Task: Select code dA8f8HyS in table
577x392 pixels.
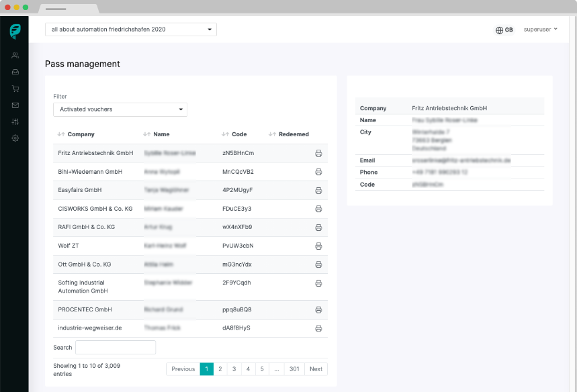Action: pyautogui.click(x=236, y=328)
